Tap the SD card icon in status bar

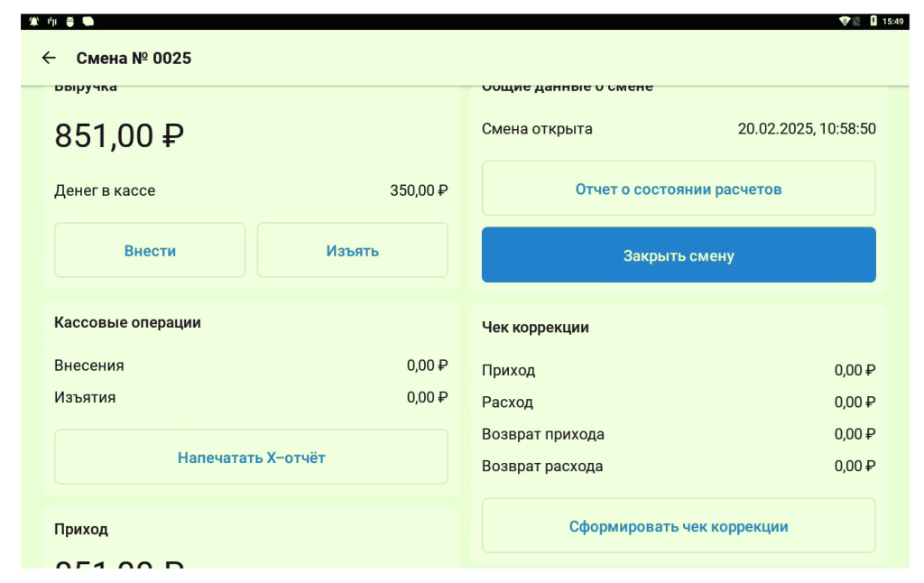click(88, 21)
